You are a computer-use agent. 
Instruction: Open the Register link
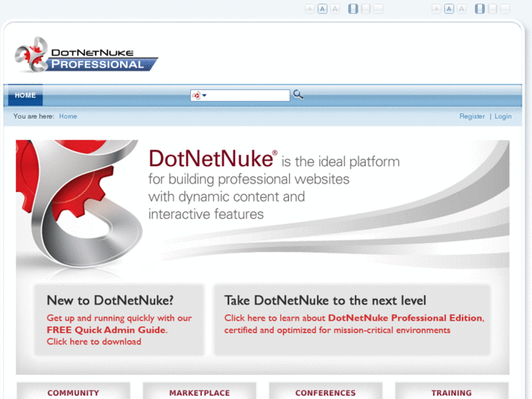[x=472, y=116]
